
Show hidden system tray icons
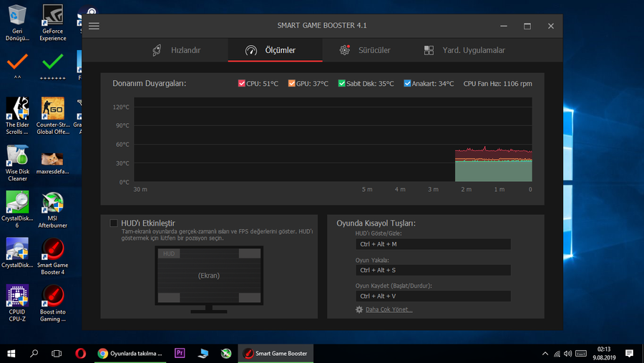(x=545, y=354)
